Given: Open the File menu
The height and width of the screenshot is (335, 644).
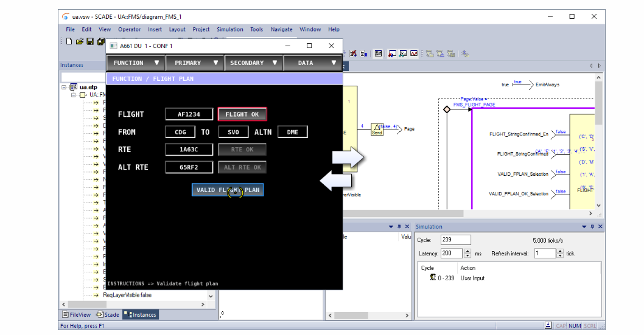Looking at the screenshot, I should (x=70, y=30).
